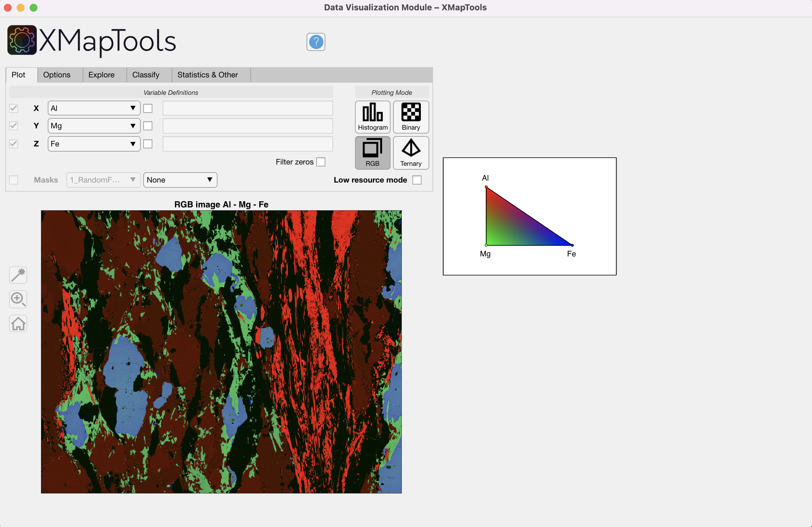
Task: Check the box next to Al dropdown
Action: pos(148,108)
